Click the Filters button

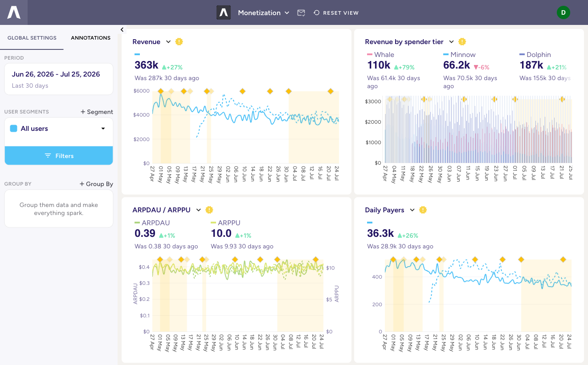(x=59, y=156)
